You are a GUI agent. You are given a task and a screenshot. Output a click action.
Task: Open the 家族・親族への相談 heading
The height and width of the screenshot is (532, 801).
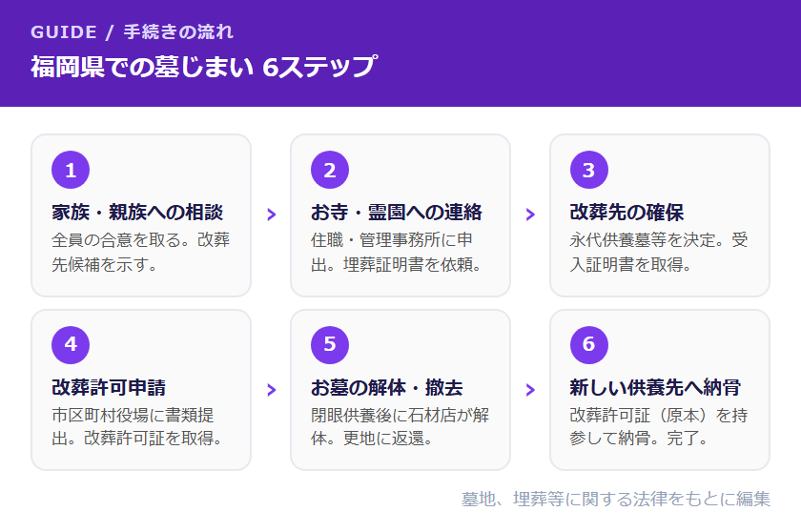(137, 212)
